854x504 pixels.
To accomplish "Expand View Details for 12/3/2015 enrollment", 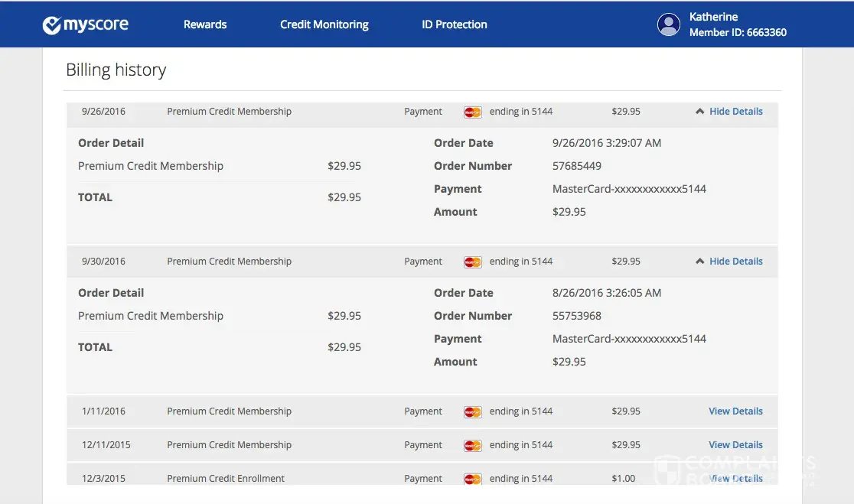I will point(735,479).
